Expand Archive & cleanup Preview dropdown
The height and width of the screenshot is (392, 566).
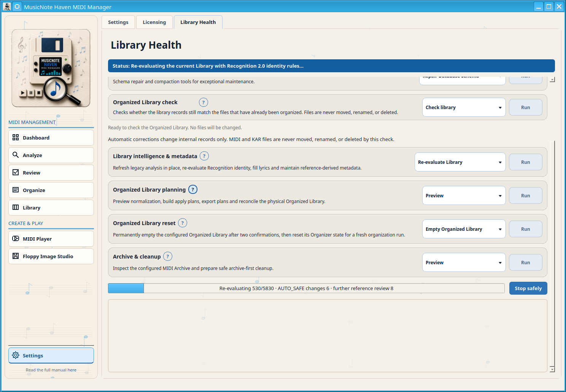pos(464,262)
